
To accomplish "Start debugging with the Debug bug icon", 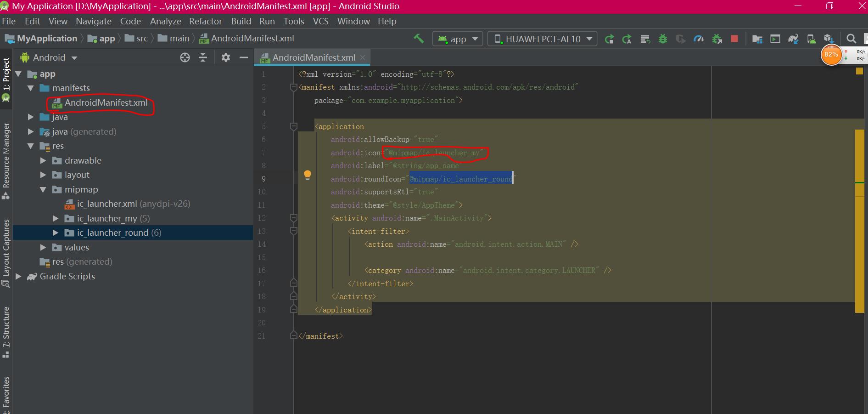I will tap(662, 39).
